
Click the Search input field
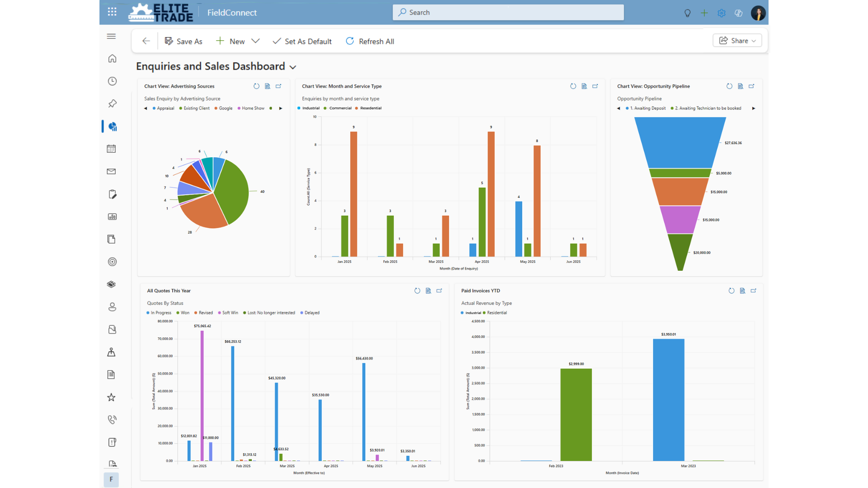coord(508,13)
